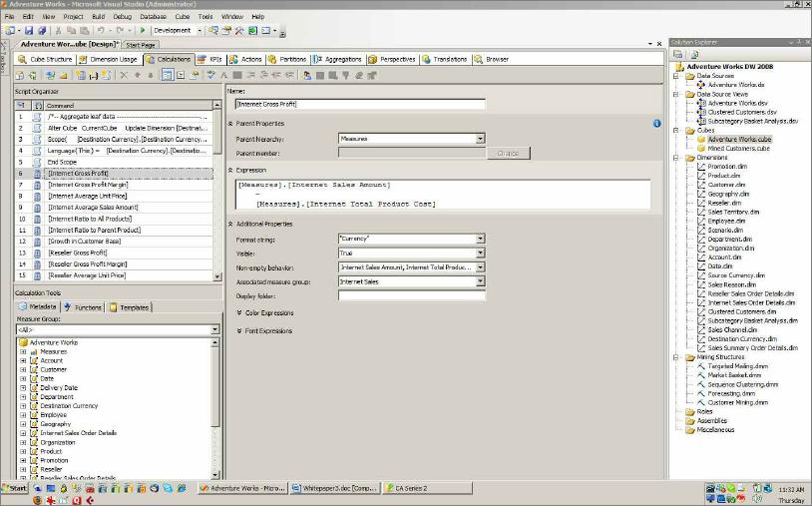Switch to the Browser tab
Image resolution: width=812 pixels, height=506 pixels.
(x=492, y=60)
